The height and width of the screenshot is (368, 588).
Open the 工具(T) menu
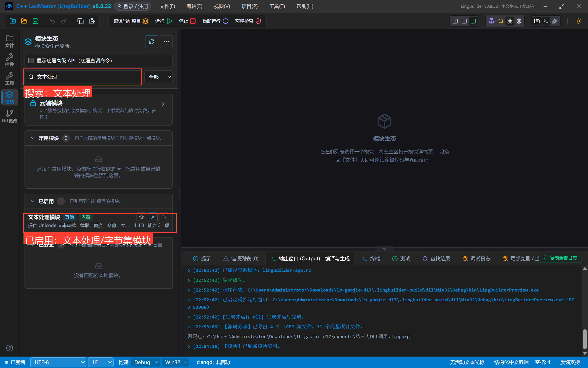point(277,6)
